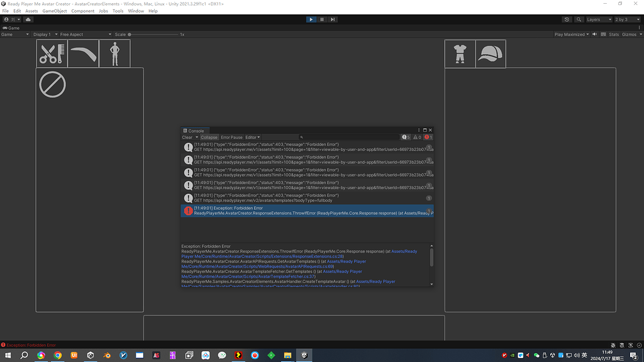Open the Console window context menu icon
Image resolution: width=644 pixels, height=362 pixels.
click(x=418, y=130)
